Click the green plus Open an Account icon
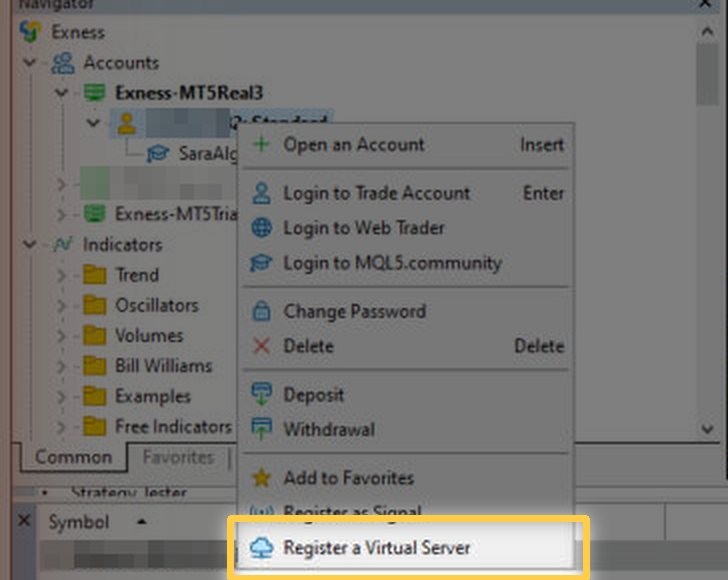Screen dimensions: 728x580 point(261,144)
